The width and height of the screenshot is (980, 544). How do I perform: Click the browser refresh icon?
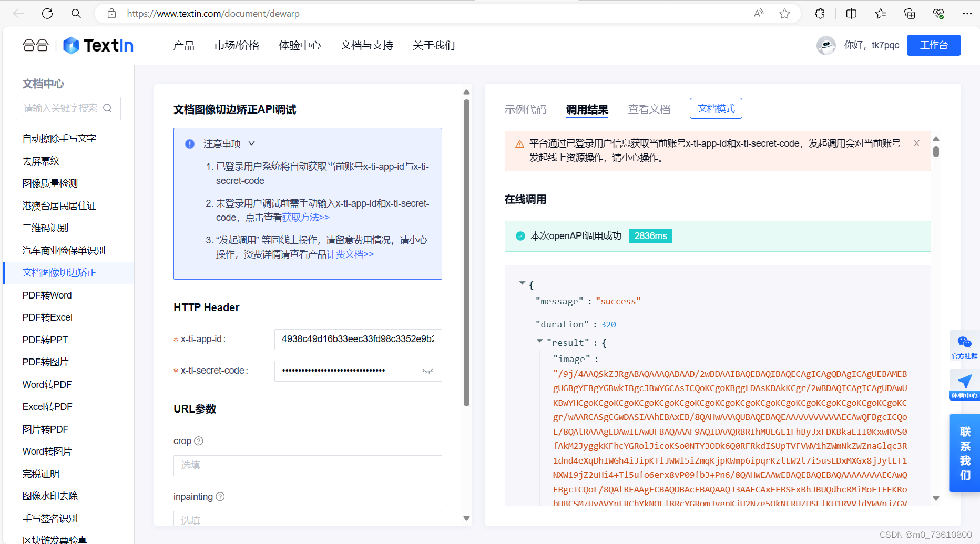point(47,13)
